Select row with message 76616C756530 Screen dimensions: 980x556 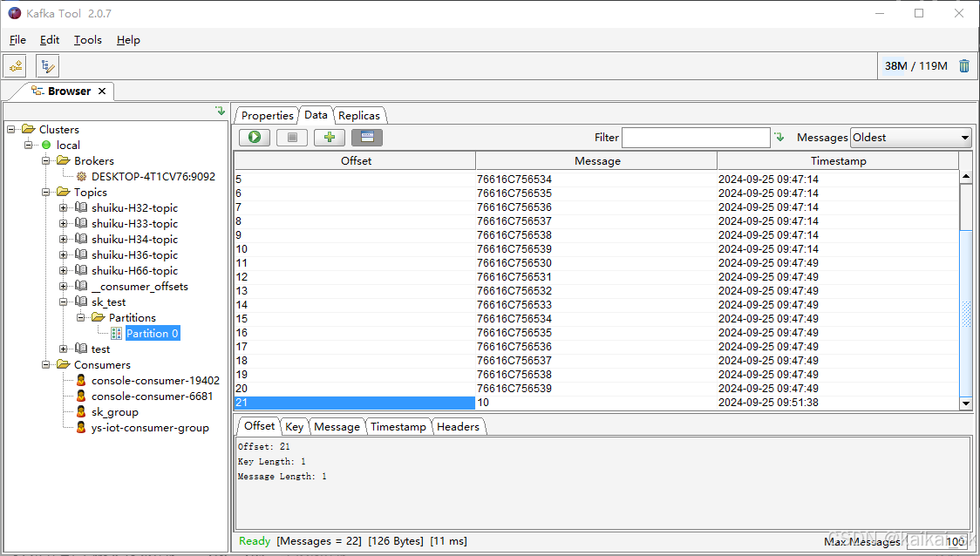597,263
